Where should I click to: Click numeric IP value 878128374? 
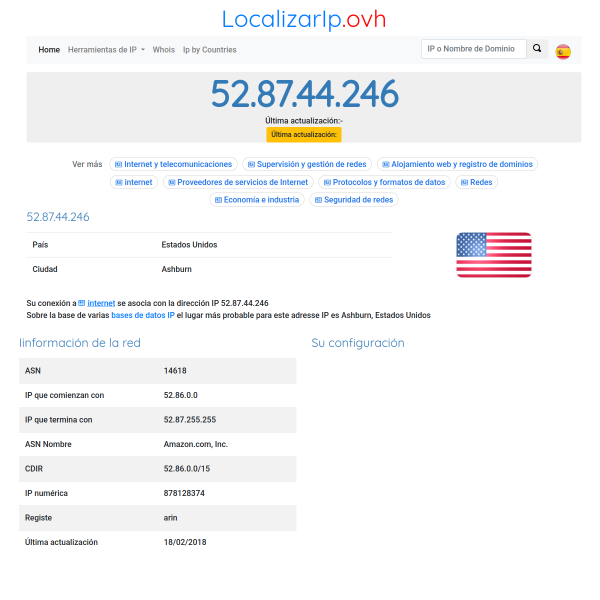coord(184,493)
